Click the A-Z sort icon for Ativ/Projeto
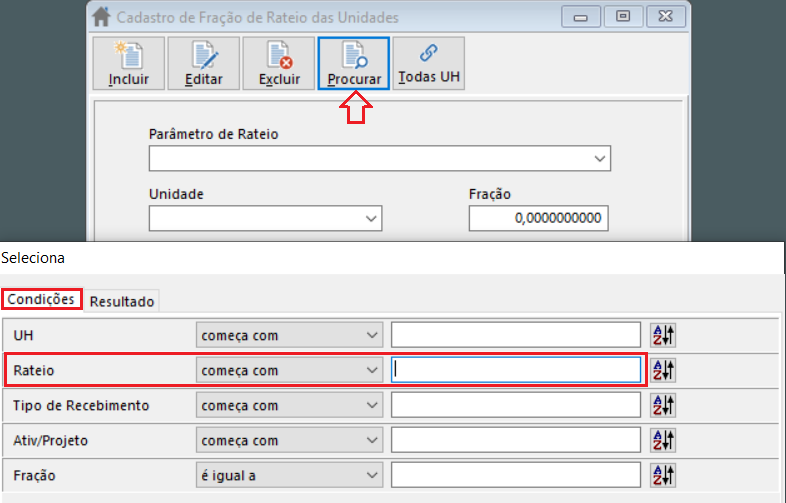 [x=663, y=440]
